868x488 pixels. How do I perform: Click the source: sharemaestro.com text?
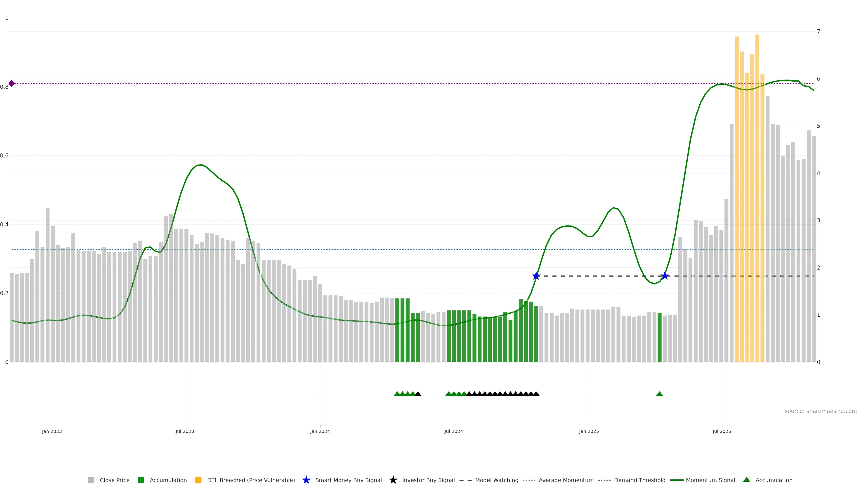(x=821, y=411)
